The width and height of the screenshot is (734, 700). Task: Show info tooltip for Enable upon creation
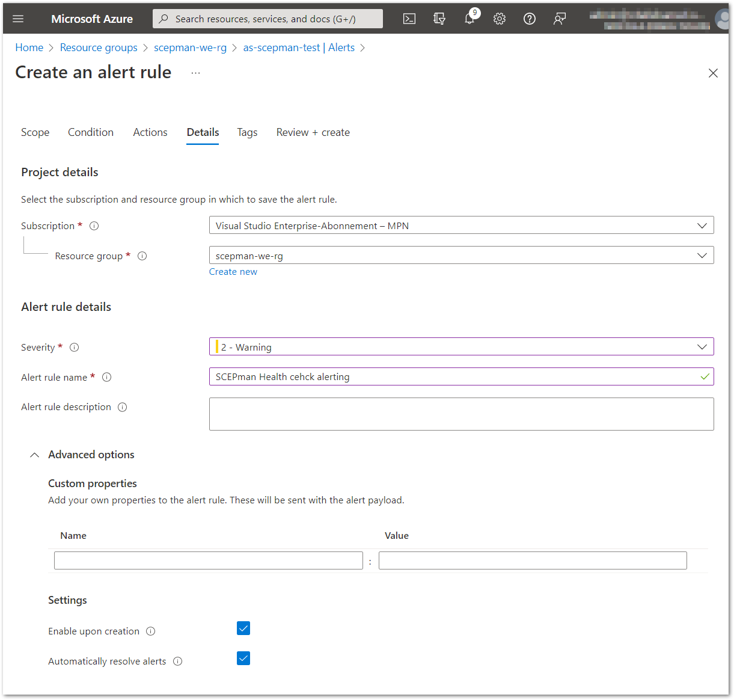click(151, 631)
